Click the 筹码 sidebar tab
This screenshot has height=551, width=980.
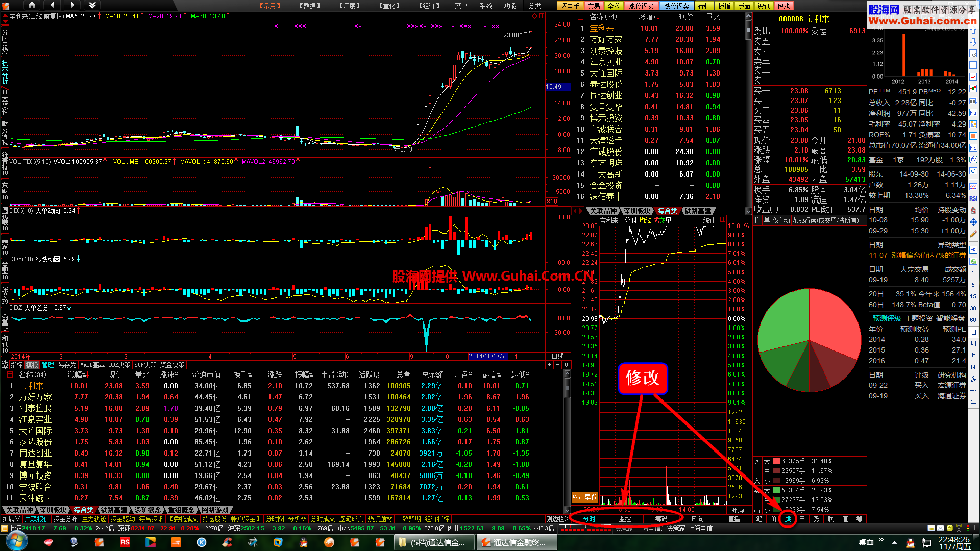(x=661, y=519)
